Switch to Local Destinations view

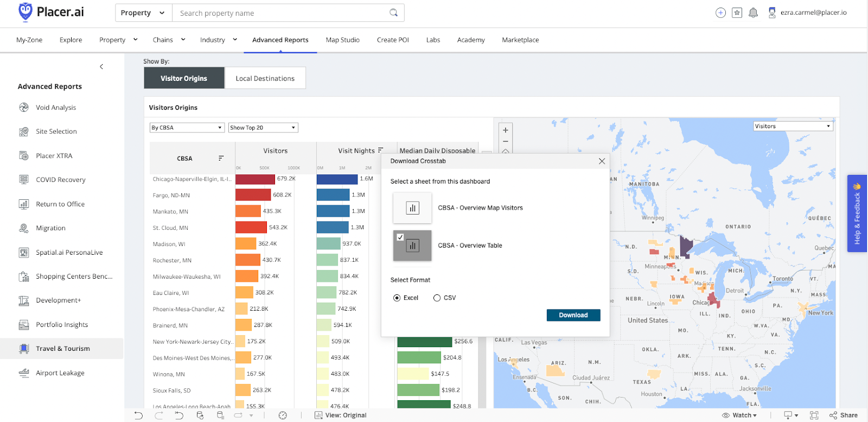tap(265, 78)
